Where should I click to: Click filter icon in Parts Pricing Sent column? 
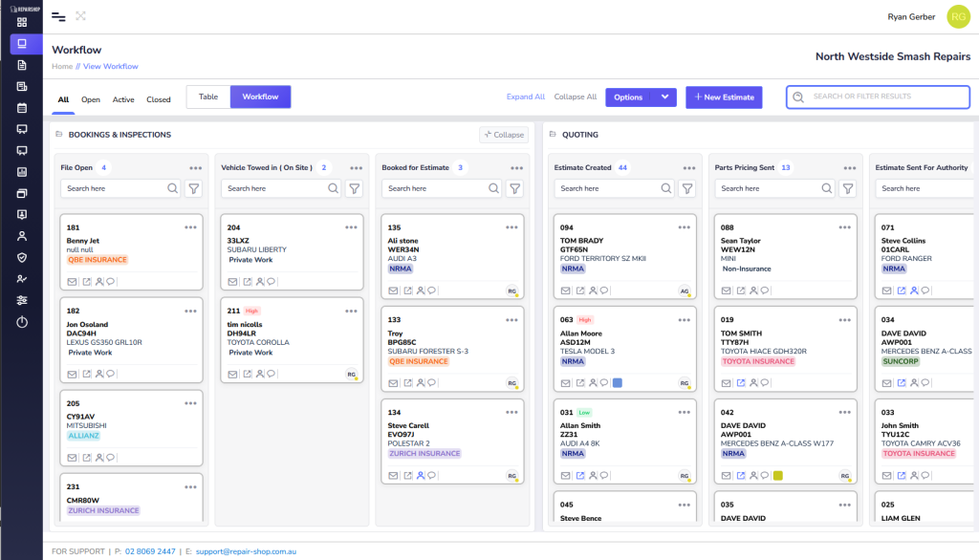pyautogui.click(x=848, y=188)
